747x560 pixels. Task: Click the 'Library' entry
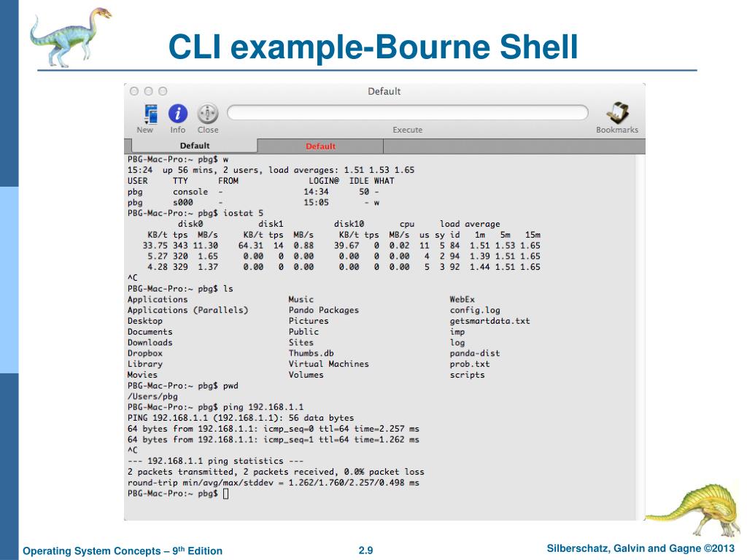pyautogui.click(x=145, y=364)
